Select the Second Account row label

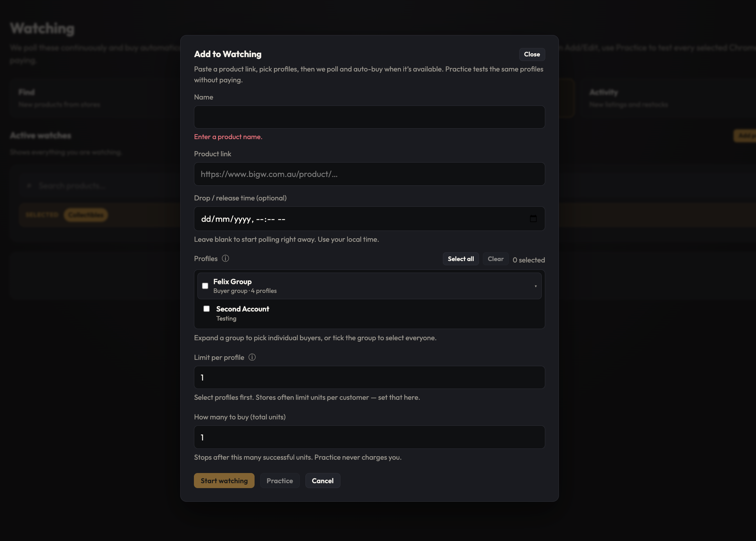(x=243, y=309)
